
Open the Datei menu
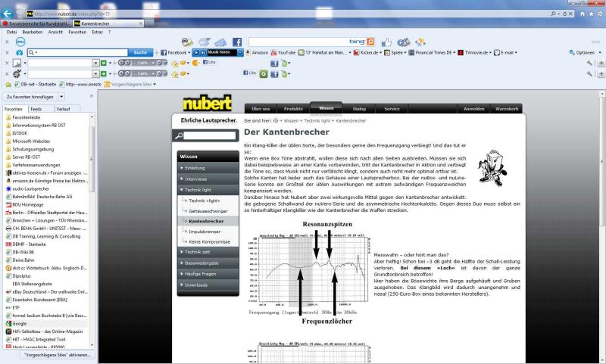click(x=11, y=32)
